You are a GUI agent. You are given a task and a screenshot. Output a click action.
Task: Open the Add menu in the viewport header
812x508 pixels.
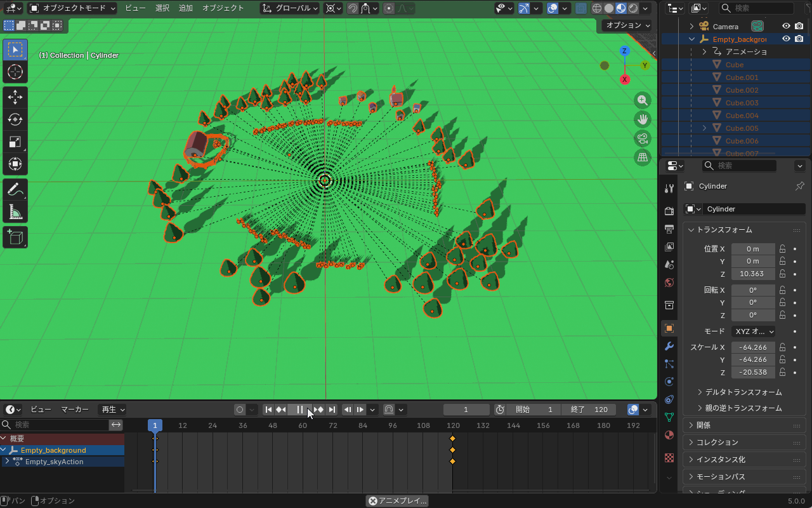click(185, 8)
